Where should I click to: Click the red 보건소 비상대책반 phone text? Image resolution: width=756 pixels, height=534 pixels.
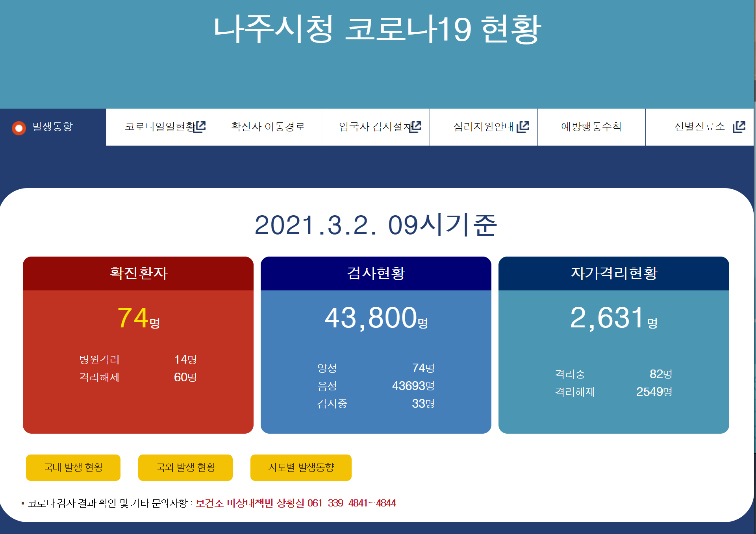click(x=295, y=503)
